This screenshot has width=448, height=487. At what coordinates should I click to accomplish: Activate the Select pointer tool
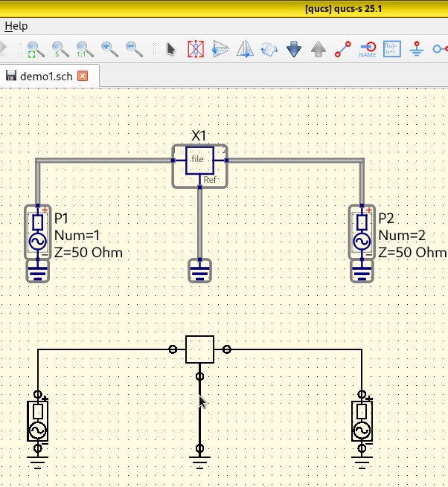(x=170, y=50)
